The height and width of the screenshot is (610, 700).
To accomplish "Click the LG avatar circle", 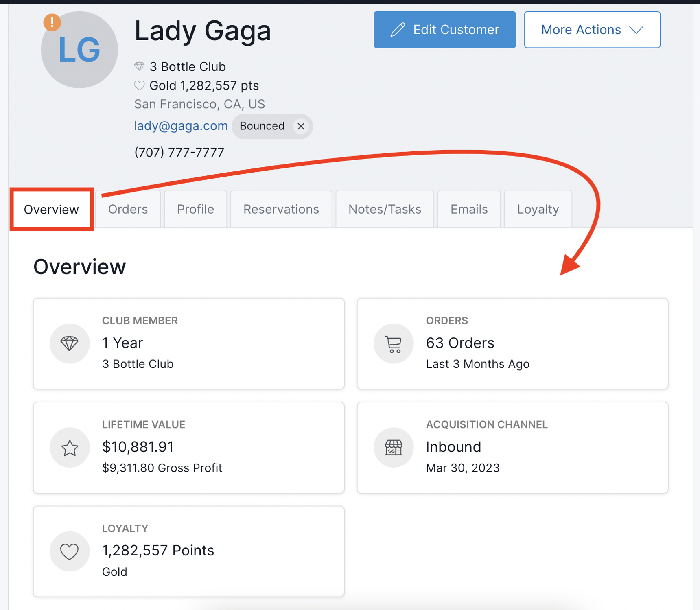I will point(79,49).
